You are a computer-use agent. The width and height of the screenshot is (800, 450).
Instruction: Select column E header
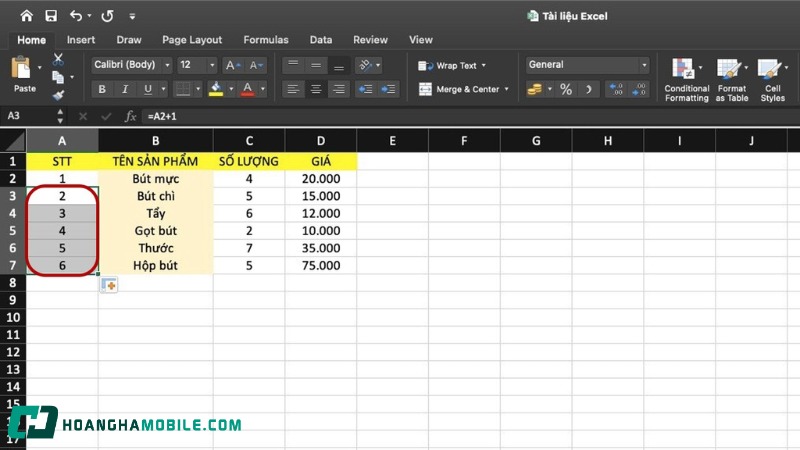pos(392,141)
